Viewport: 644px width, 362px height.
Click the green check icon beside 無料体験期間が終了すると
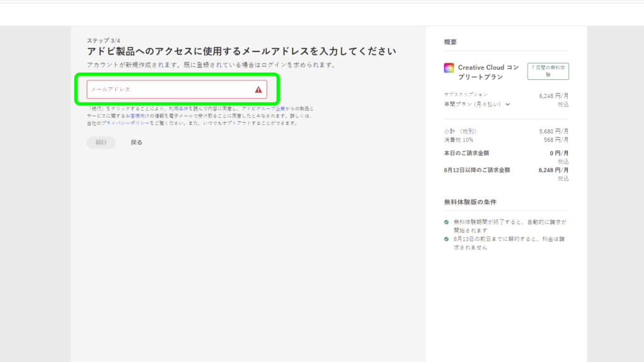pos(447,222)
